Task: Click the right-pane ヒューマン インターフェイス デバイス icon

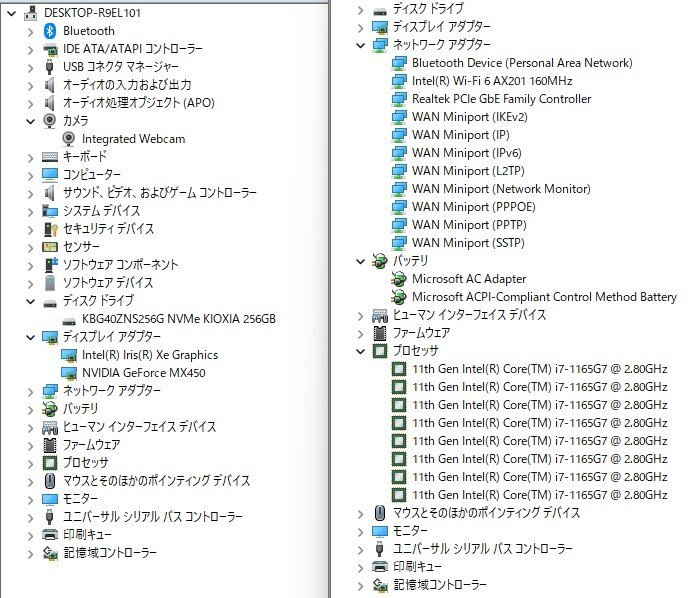Action: pos(380,315)
